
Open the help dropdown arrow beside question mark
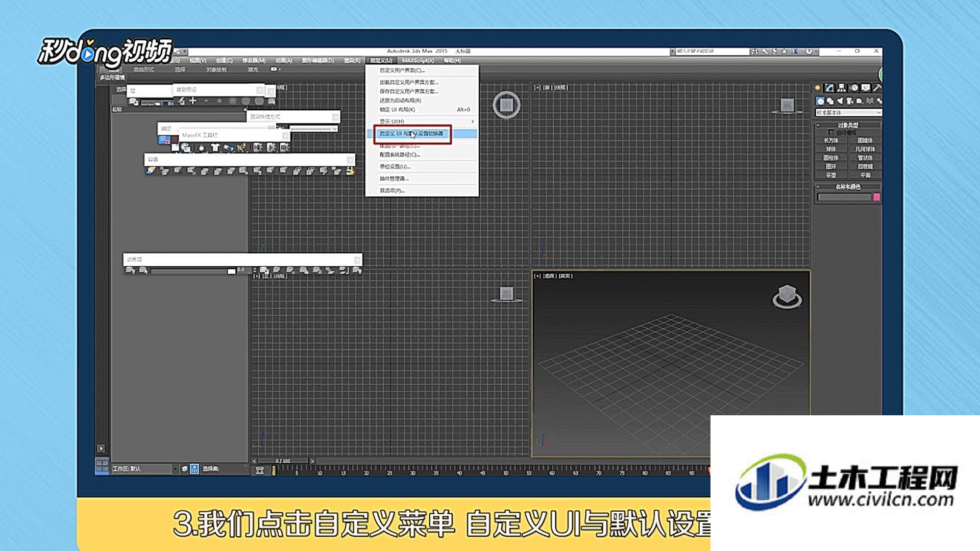point(816,52)
